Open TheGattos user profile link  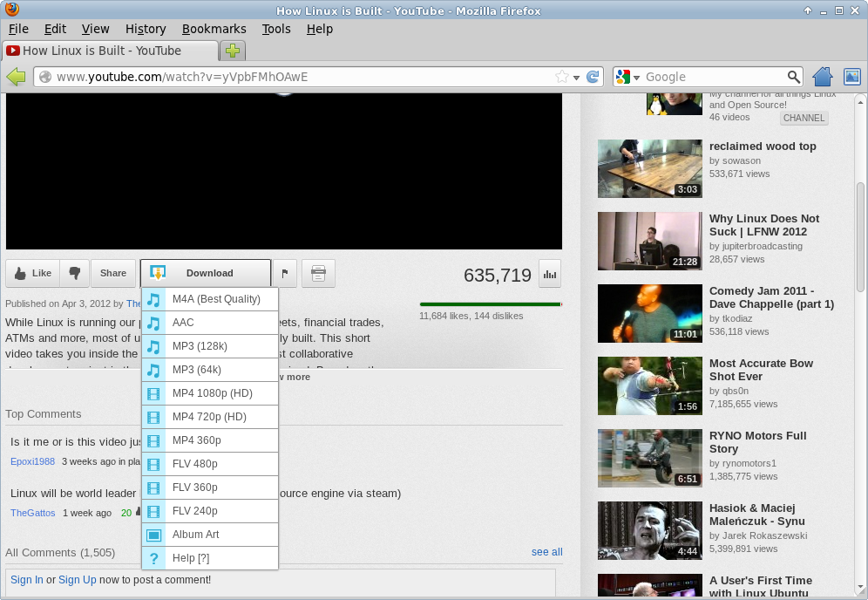[x=32, y=513]
